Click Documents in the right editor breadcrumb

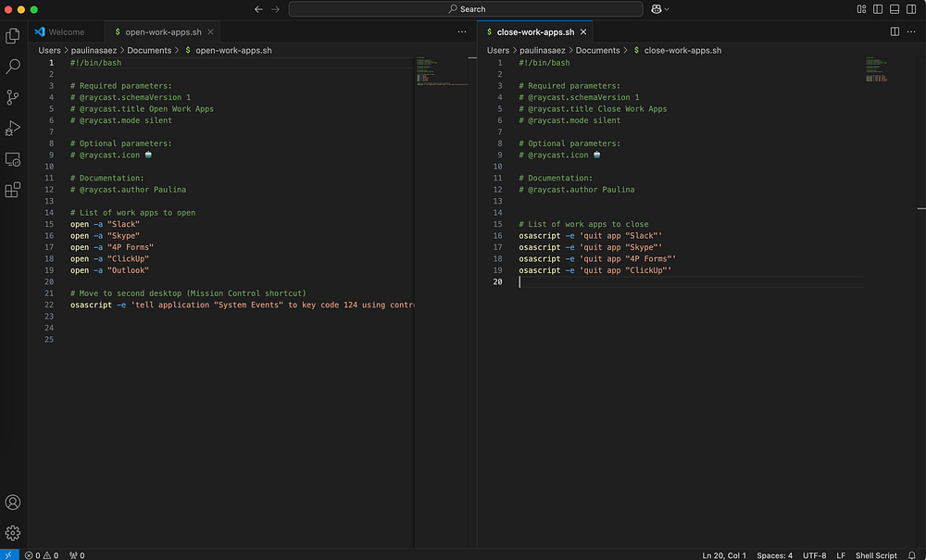[597, 50]
